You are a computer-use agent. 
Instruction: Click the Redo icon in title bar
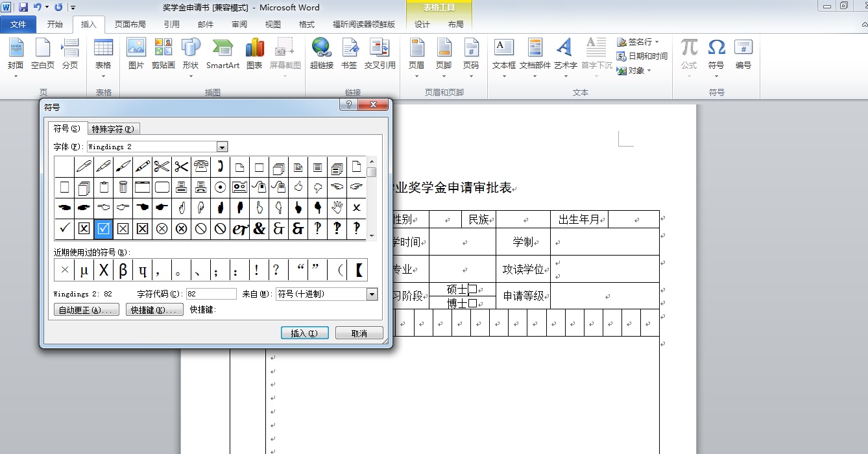[x=58, y=7]
